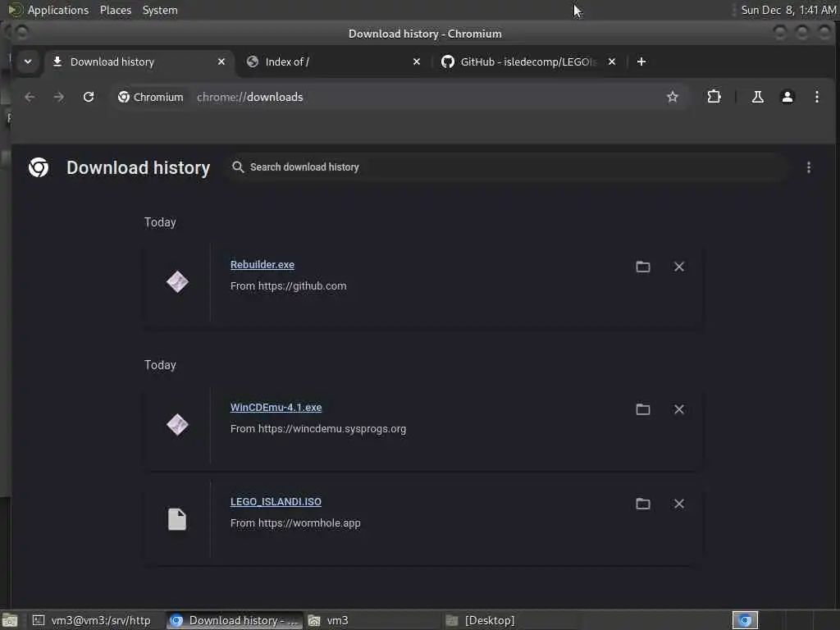
Task: Remove WinCDEmu-4.1.exe from download list
Action: pos(678,410)
